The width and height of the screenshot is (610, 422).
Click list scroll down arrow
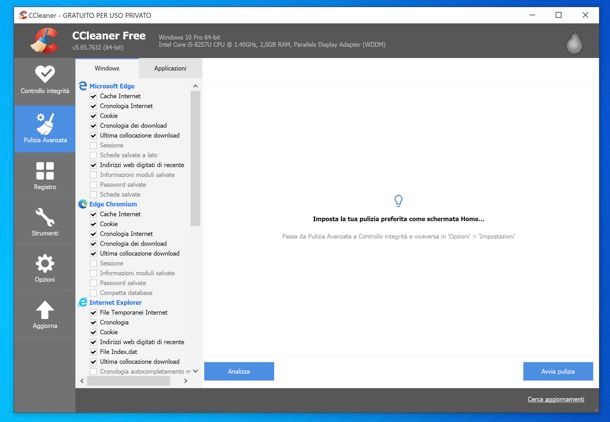click(195, 371)
